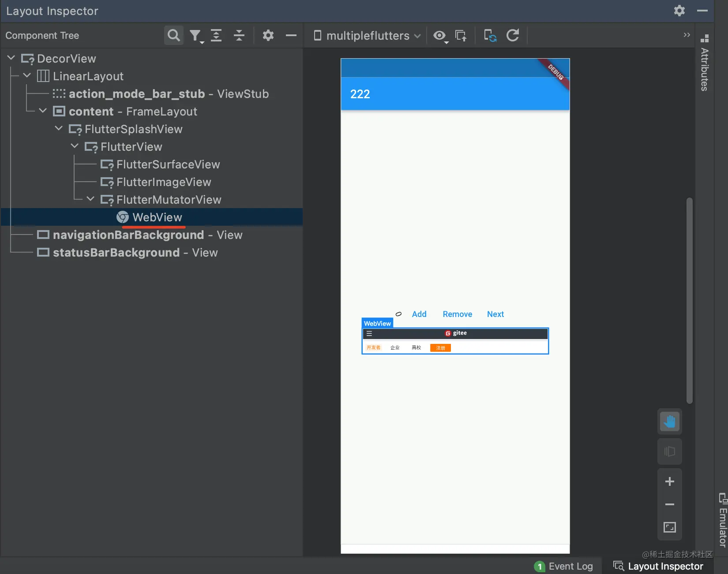
Task: Open the multipleflutters process dropdown
Action: [367, 36]
